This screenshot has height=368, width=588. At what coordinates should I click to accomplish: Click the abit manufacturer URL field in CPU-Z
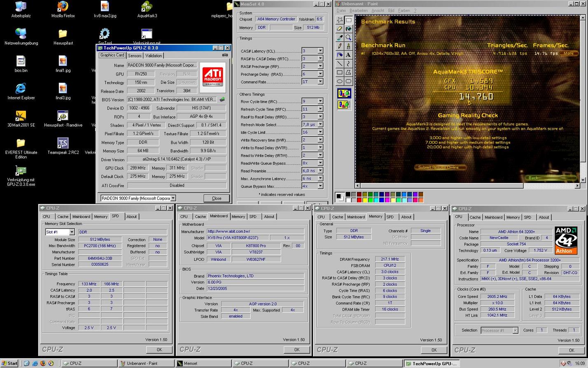click(x=255, y=232)
